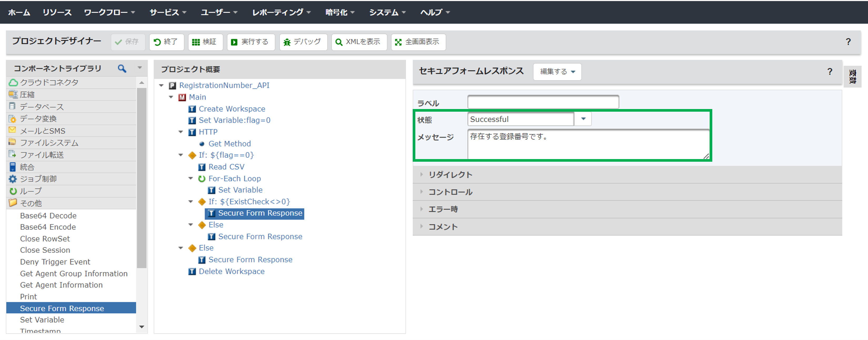Viewport: 868px width, 340px height.
Task: Select the Set Variable:flag=0 task
Action: coord(235,120)
